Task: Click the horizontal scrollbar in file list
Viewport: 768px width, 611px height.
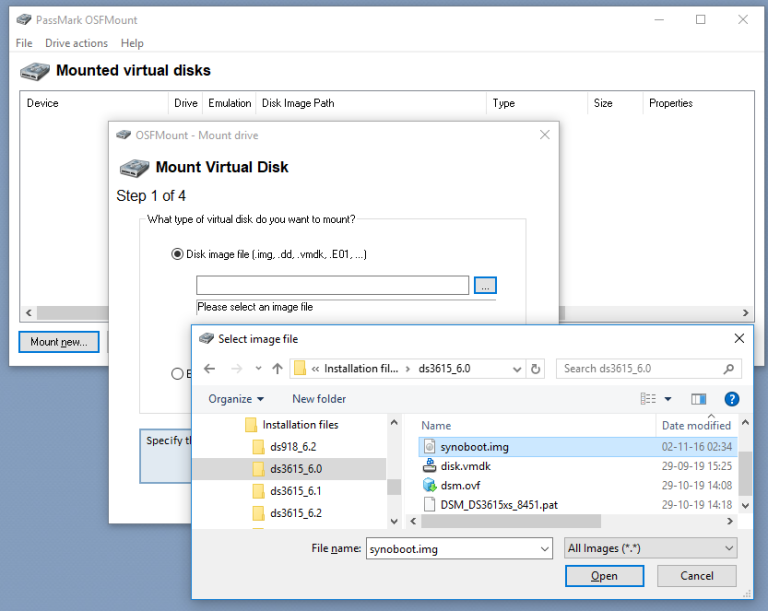Action: [x=510, y=521]
